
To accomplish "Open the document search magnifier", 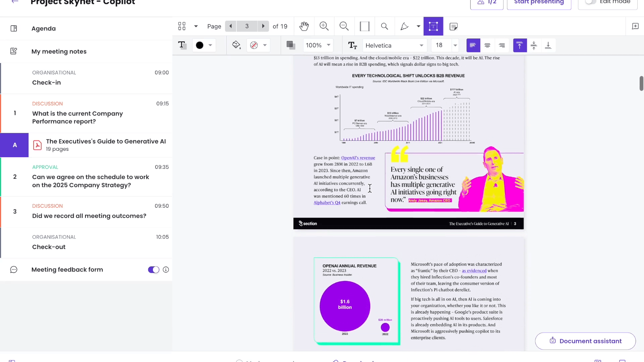I will (384, 26).
